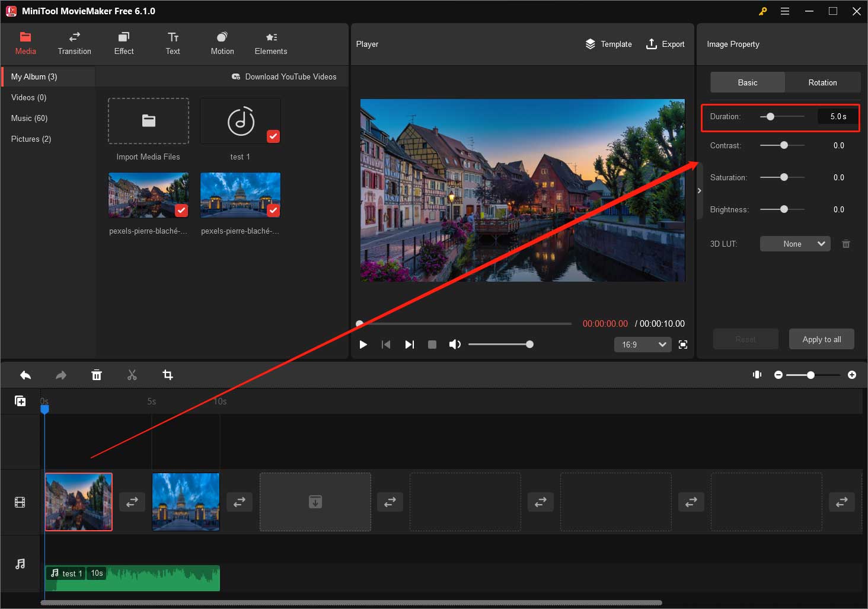This screenshot has width=868, height=609.
Task: Toggle checkmark on capitol building thumbnail
Action: coord(273,211)
